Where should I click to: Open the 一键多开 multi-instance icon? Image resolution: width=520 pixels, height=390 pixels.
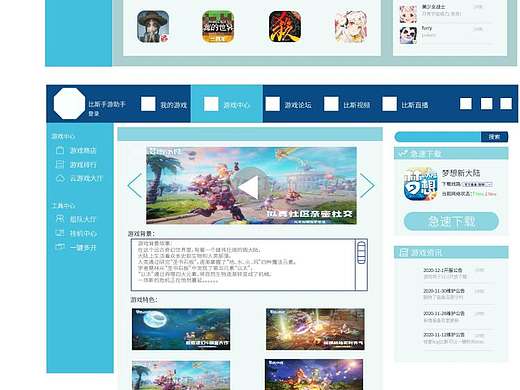tap(60, 247)
